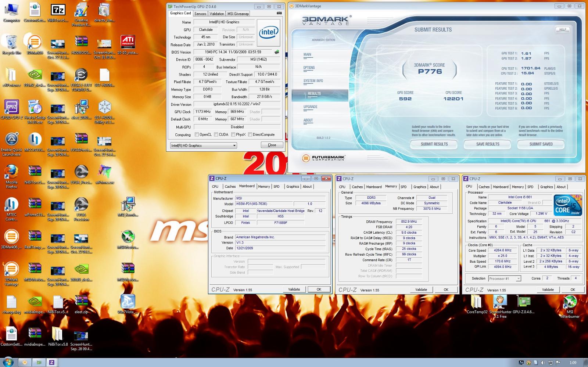Image resolution: width=588 pixels, height=367 pixels.
Task: Open UPGRADE in 3DMark Vantage sidebar
Action: coord(310,107)
